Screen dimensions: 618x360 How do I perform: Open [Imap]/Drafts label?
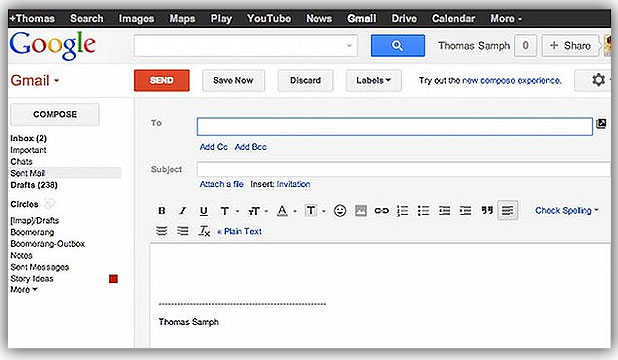click(35, 220)
